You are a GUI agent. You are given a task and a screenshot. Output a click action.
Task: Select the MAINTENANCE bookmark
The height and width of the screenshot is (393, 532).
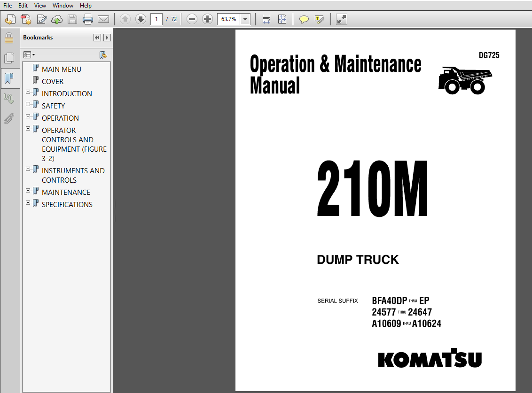(66, 192)
